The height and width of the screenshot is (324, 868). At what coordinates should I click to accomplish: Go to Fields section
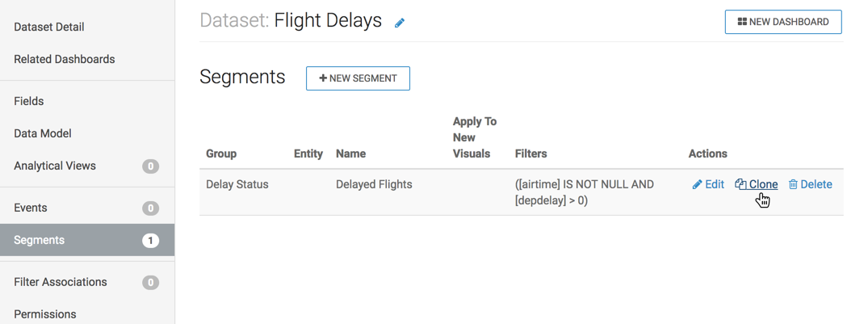[x=29, y=101]
